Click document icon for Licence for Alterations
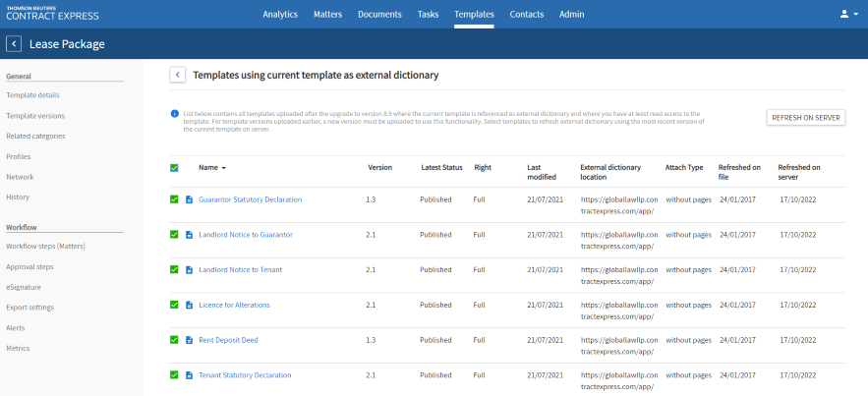Screen dimensions: 868x396 (189, 306)
